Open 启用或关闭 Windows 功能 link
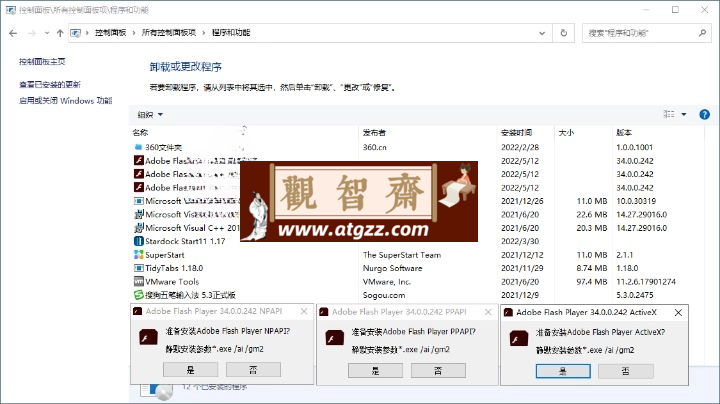720x404 pixels. click(x=66, y=101)
